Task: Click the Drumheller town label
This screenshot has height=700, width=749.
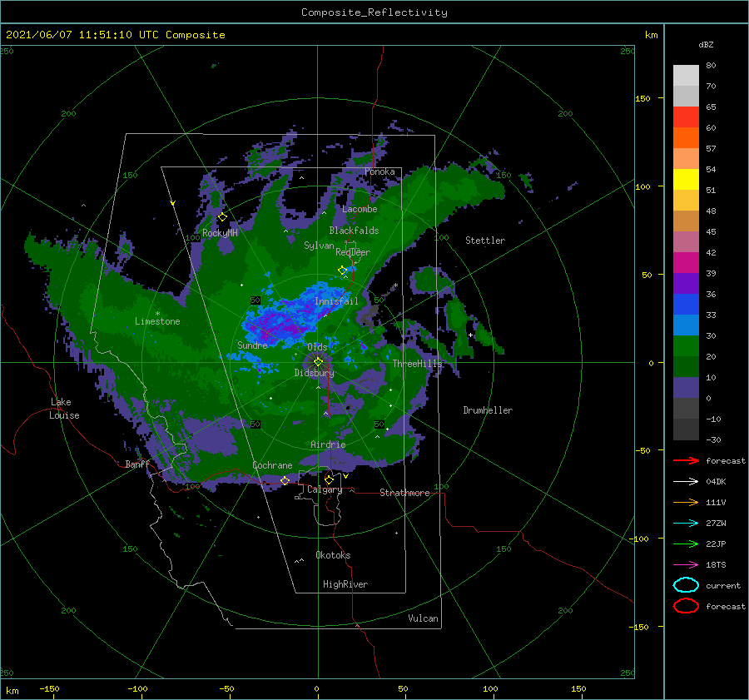Action: coord(488,410)
